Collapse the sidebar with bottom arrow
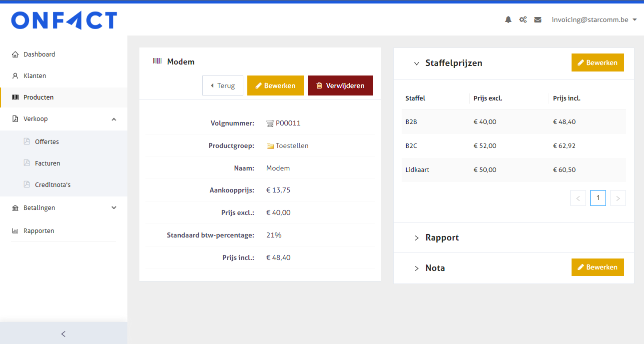Image resolution: width=644 pixels, height=344 pixels. click(63, 334)
